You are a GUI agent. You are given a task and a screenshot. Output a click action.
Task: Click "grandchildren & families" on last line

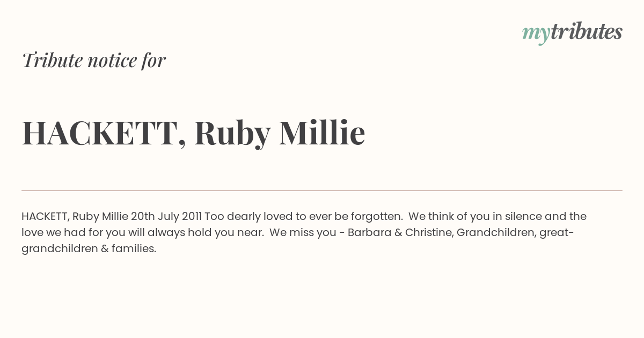[x=89, y=249]
